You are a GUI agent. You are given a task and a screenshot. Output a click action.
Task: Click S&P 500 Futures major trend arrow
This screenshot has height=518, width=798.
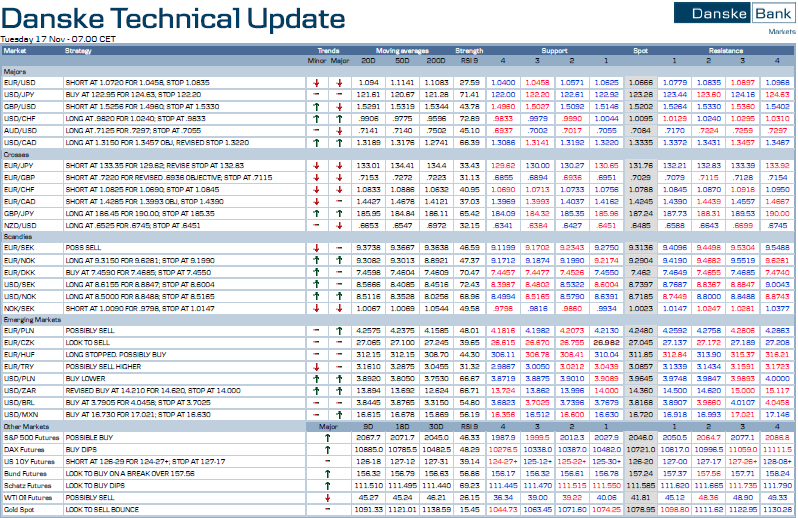(x=327, y=438)
